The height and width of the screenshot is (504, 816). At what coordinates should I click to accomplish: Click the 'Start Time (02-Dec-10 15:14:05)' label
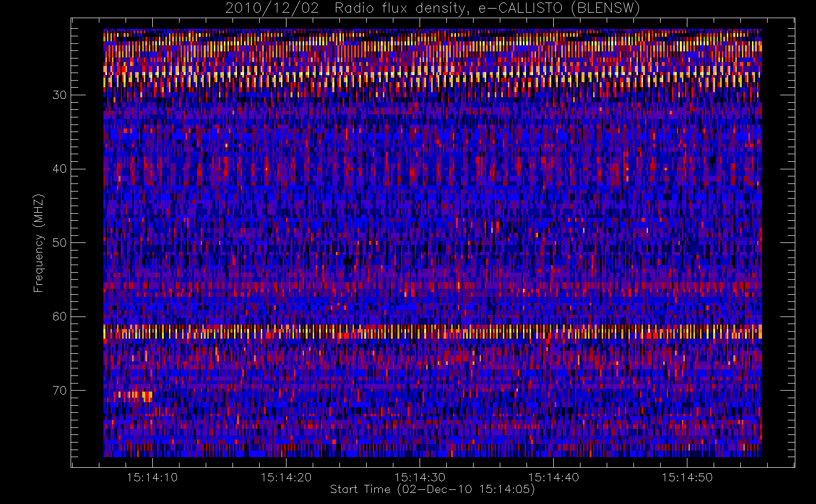click(432, 489)
